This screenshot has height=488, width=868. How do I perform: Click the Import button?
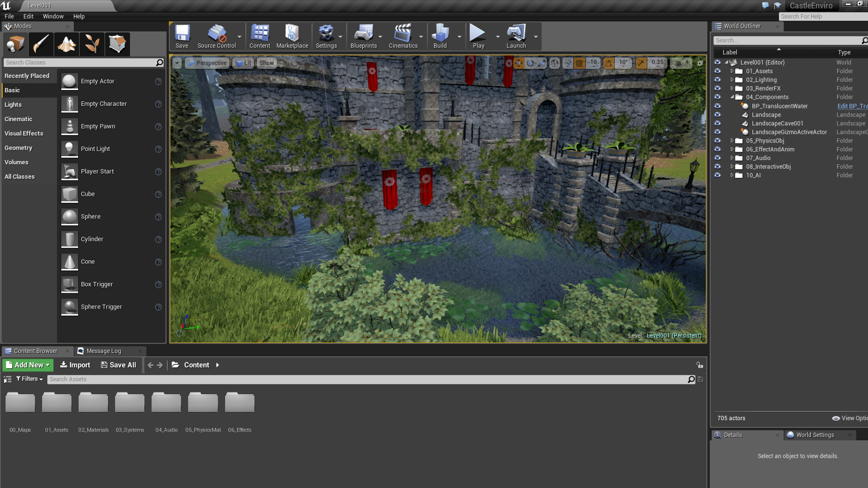coord(75,365)
